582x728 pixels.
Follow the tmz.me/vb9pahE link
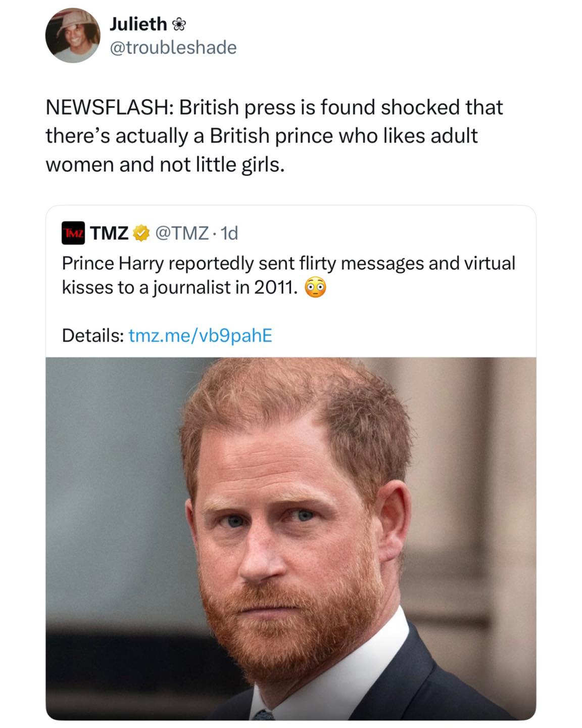[x=201, y=335]
